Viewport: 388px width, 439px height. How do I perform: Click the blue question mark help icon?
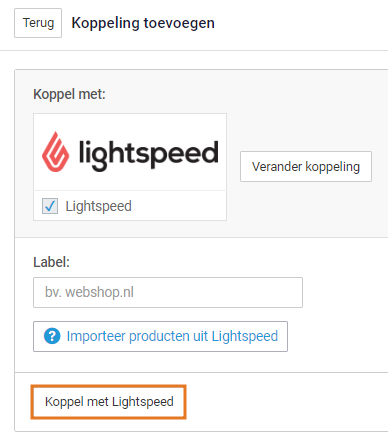point(52,336)
